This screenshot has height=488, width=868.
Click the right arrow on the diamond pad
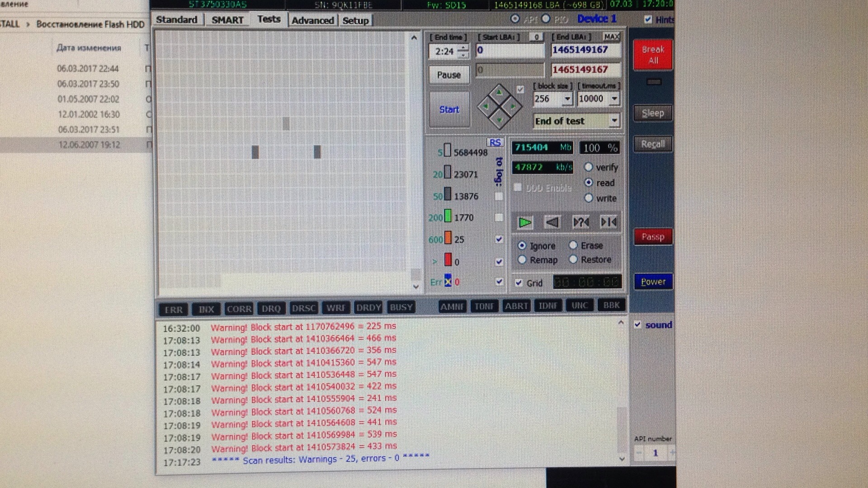click(x=514, y=107)
